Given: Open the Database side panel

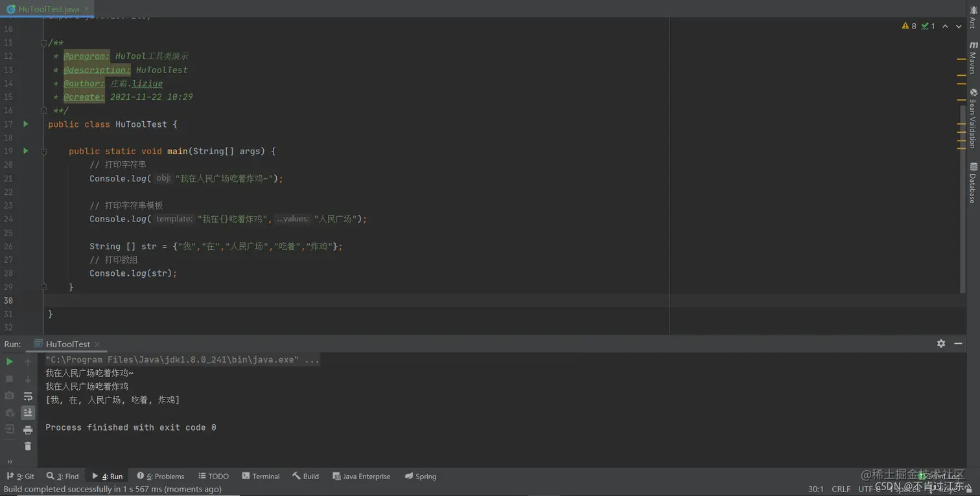Looking at the screenshot, I should coord(973,183).
